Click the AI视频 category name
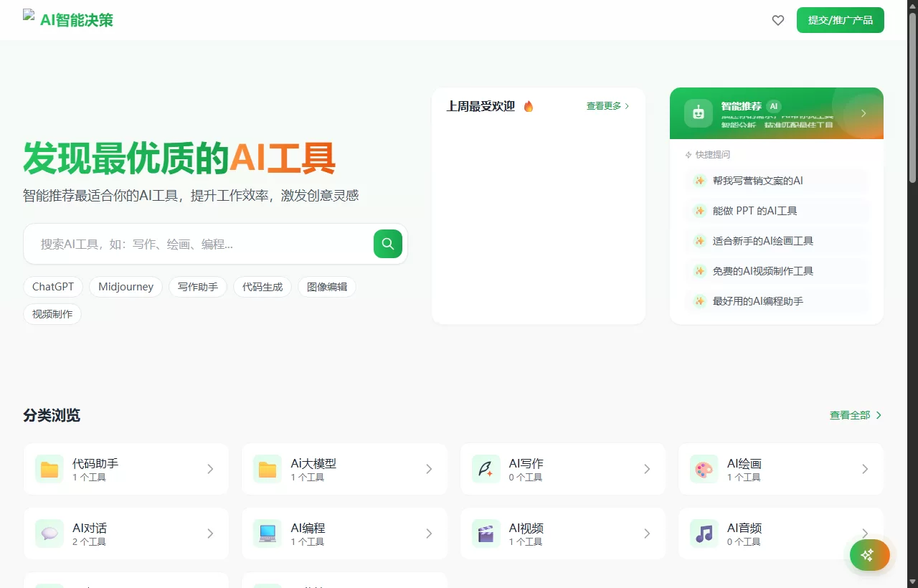Image resolution: width=918 pixels, height=588 pixels. pyautogui.click(x=526, y=528)
